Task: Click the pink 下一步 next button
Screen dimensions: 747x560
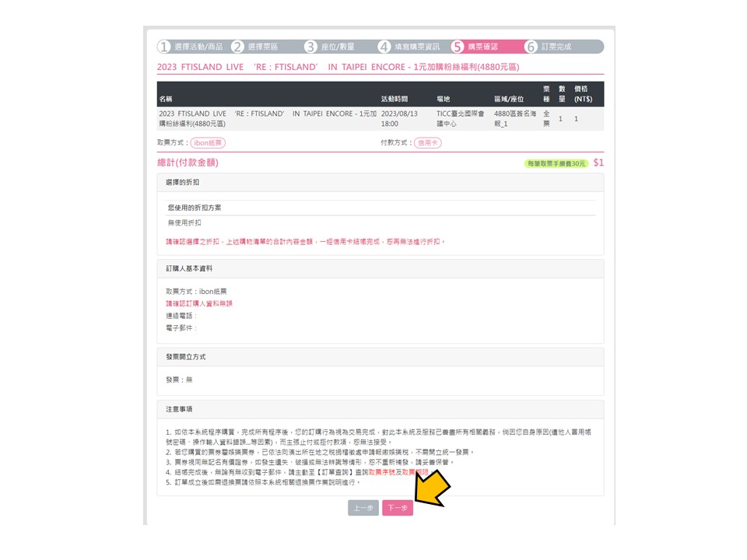Action: (x=398, y=508)
